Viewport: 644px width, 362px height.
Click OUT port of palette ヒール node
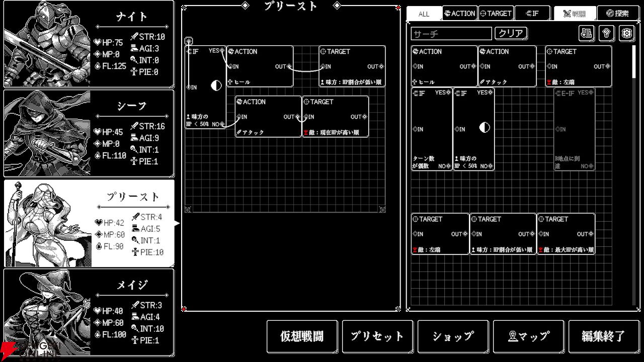(473, 66)
